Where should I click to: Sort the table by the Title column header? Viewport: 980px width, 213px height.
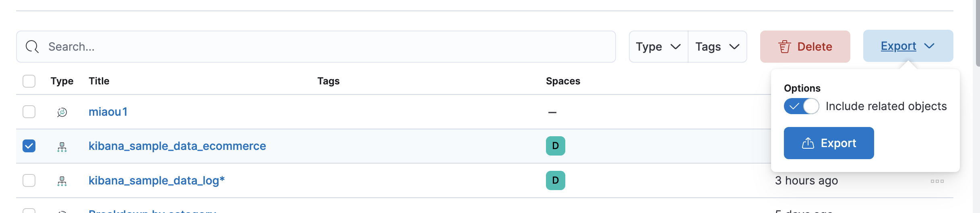tap(99, 81)
